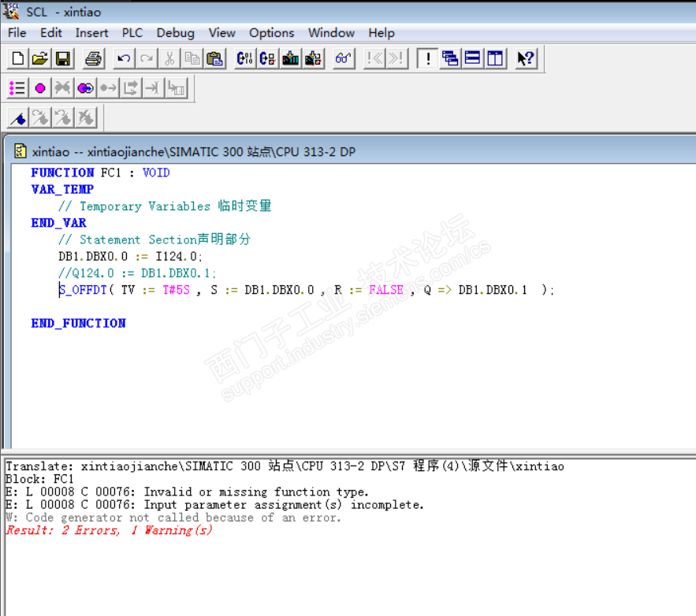The width and height of the screenshot is (696, 616).
Task: Cascade windows icon in toolbar
Action: (x=450, y=58)
